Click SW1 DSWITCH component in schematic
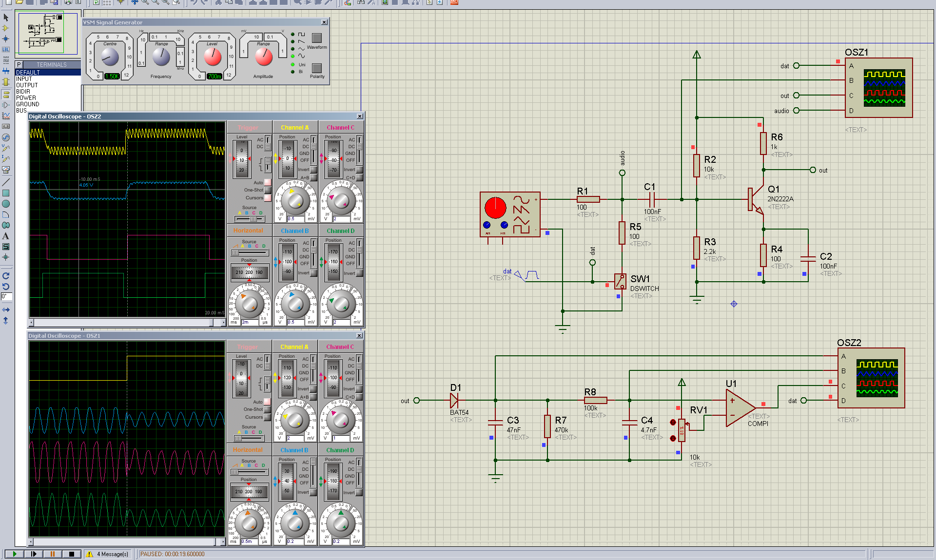The height and width of the screenshot is (560, 936). coord(620,281)
